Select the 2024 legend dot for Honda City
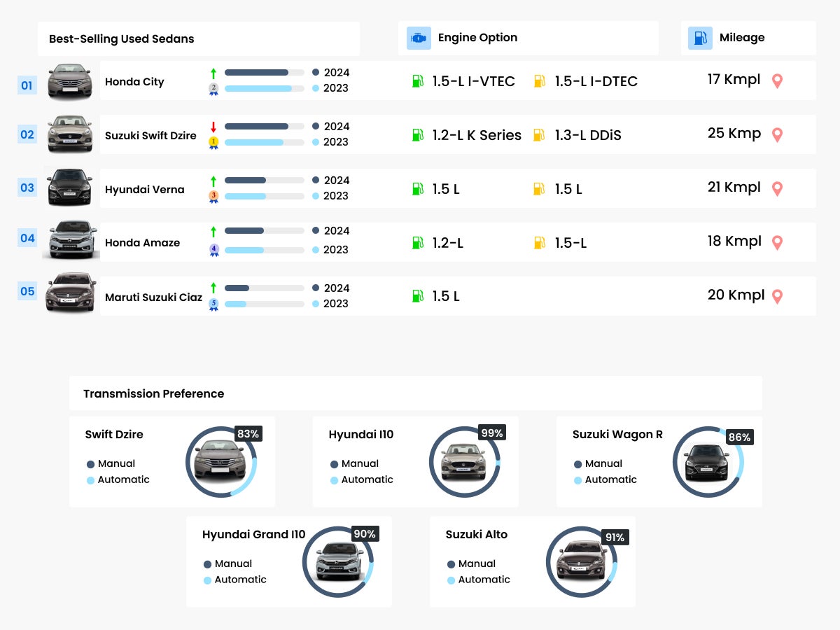This screenshot has height=630, width=840. (x=316, y=72)
